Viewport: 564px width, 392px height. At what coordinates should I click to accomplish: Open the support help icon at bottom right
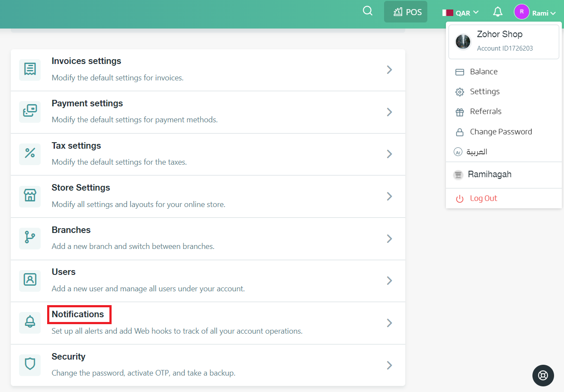[x=543, y=375]
